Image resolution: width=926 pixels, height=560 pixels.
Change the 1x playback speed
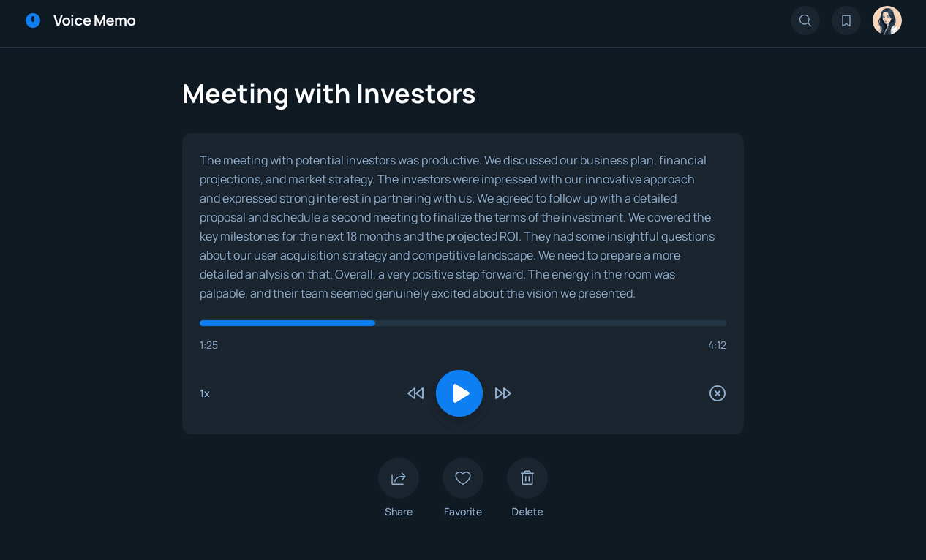pyautogui.click(x=205, y=393)
